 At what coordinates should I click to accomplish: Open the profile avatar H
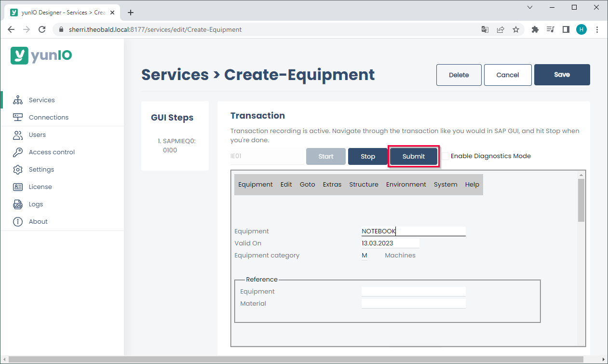581,29
